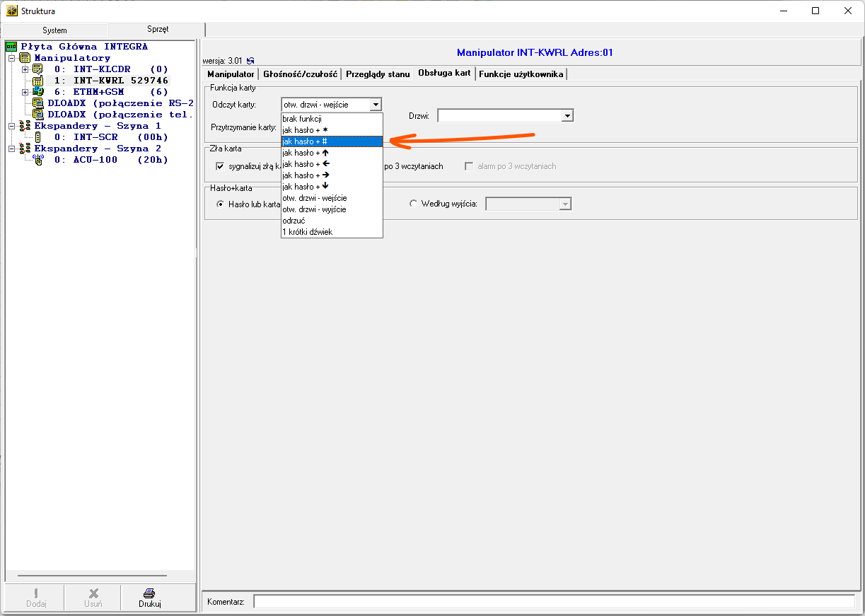Select the Według wyjścia radio button
This screenshot has width=865, height=616.
(x=414, y=204)
